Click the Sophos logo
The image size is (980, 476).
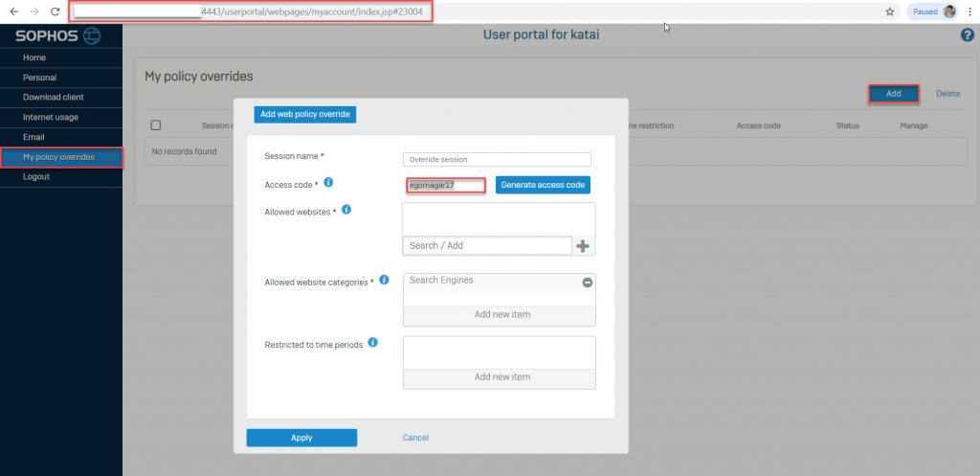[58, 35]
